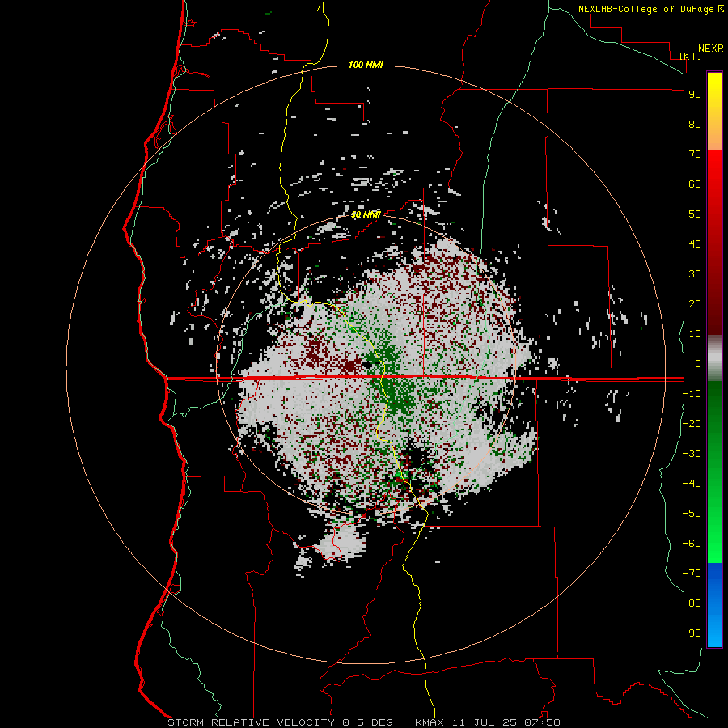Viewport: 728px width, 728px height.
Task: Click the 70 tick label on the scale
Action: [695, 154]
